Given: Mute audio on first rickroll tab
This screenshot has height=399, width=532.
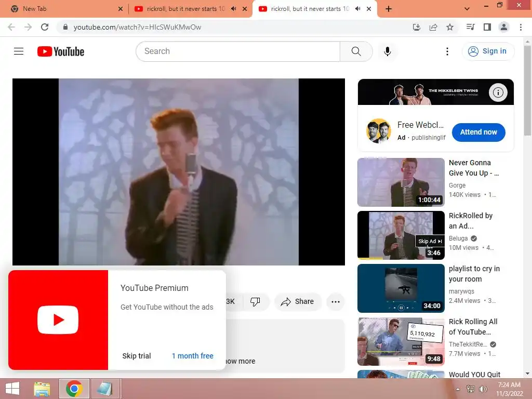Looking at the screenshot, I should pyautogui.click(x=233, y=9).
